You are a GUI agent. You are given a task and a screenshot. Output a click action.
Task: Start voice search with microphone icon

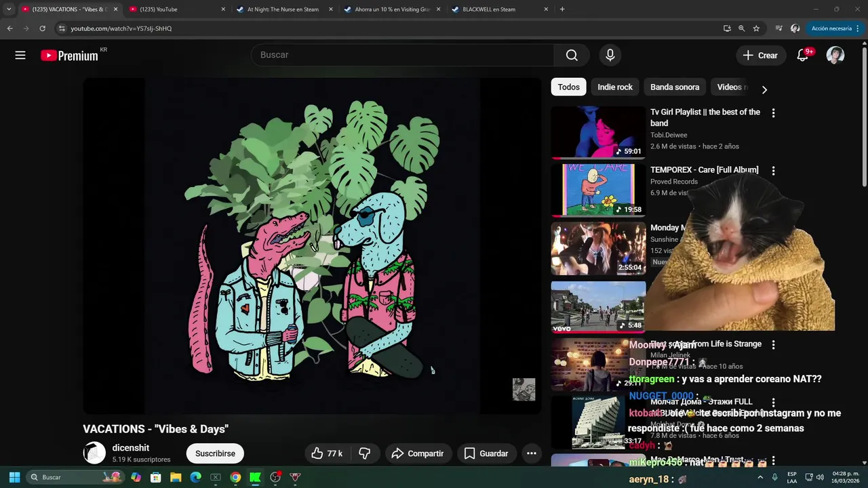click(x=610, y=55)
